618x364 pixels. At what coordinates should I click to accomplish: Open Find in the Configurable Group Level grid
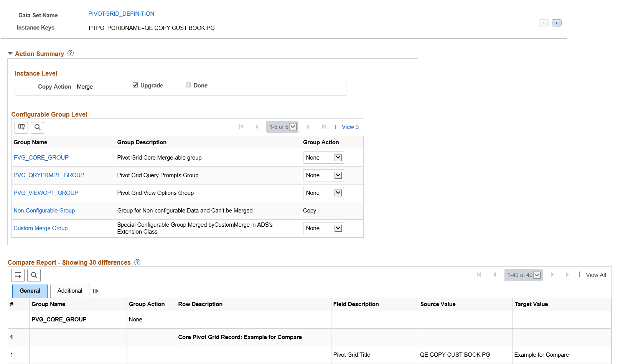[x=37, y=127]
